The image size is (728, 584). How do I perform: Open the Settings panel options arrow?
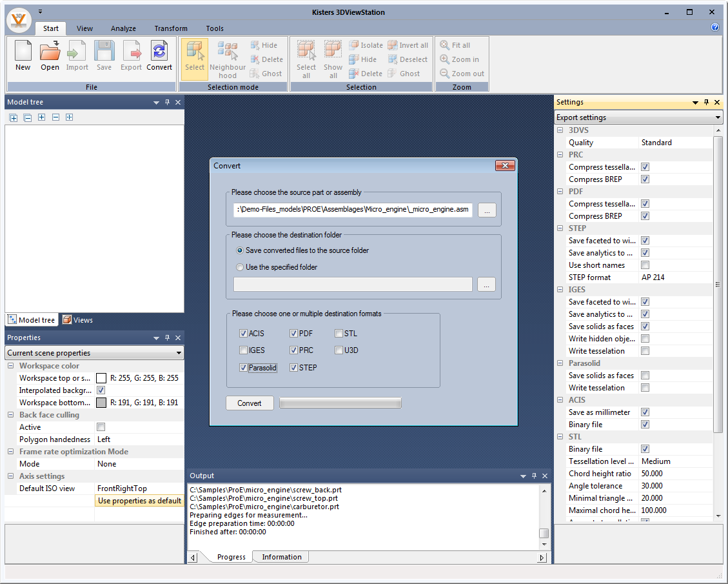coord(695,103)
